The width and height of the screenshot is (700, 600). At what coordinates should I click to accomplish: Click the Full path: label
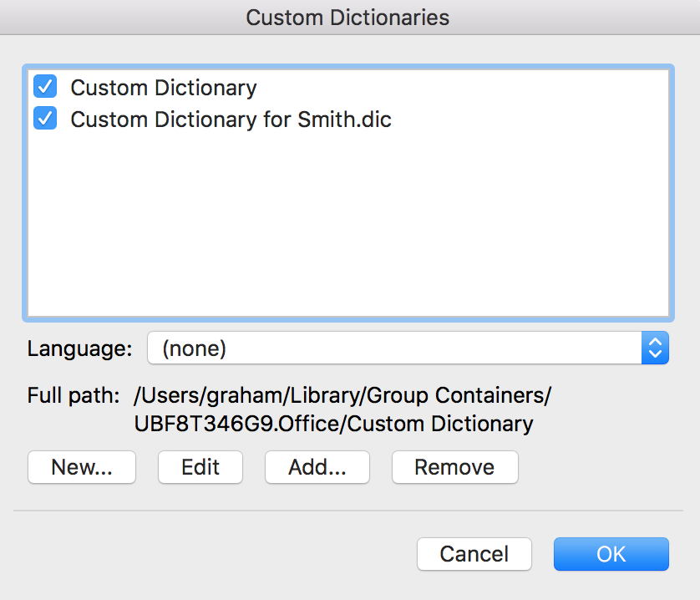coord(74,395)
